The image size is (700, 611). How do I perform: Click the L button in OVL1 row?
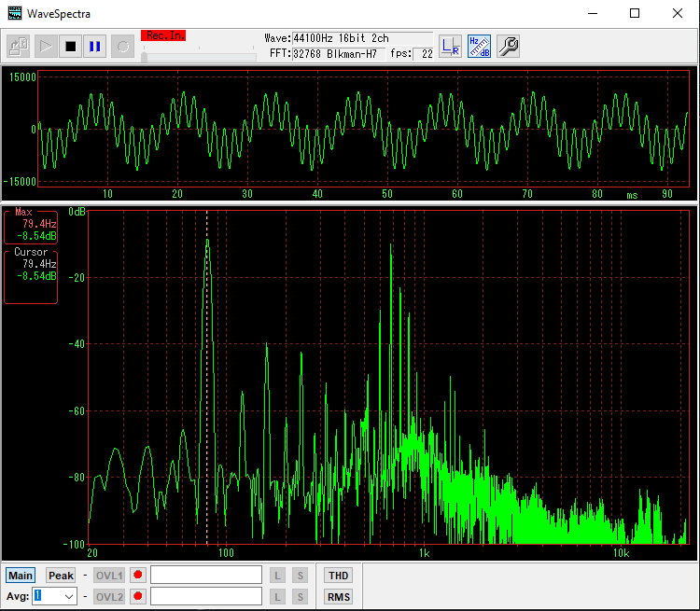pos(277,576)
